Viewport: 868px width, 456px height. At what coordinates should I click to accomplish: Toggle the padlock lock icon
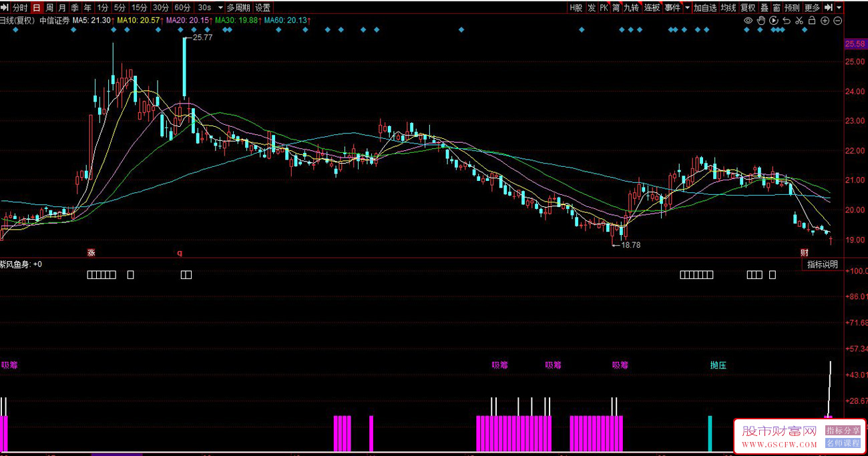click(812, 21)
